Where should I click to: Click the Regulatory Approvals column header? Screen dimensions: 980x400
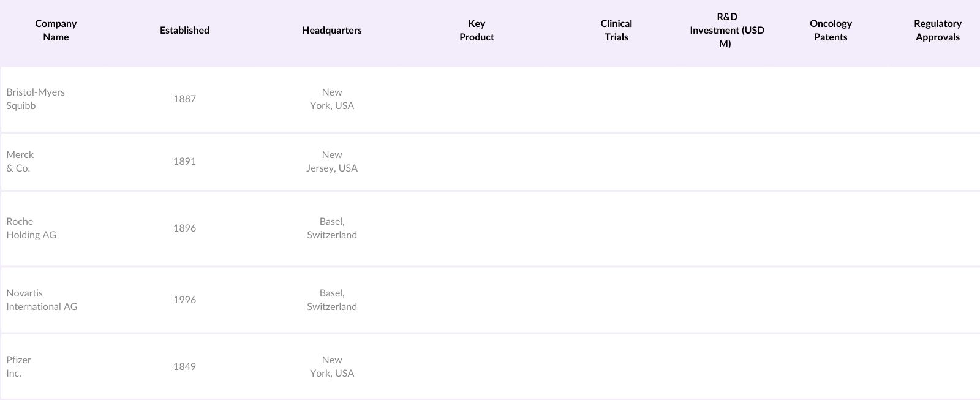[x=937, y=31]
